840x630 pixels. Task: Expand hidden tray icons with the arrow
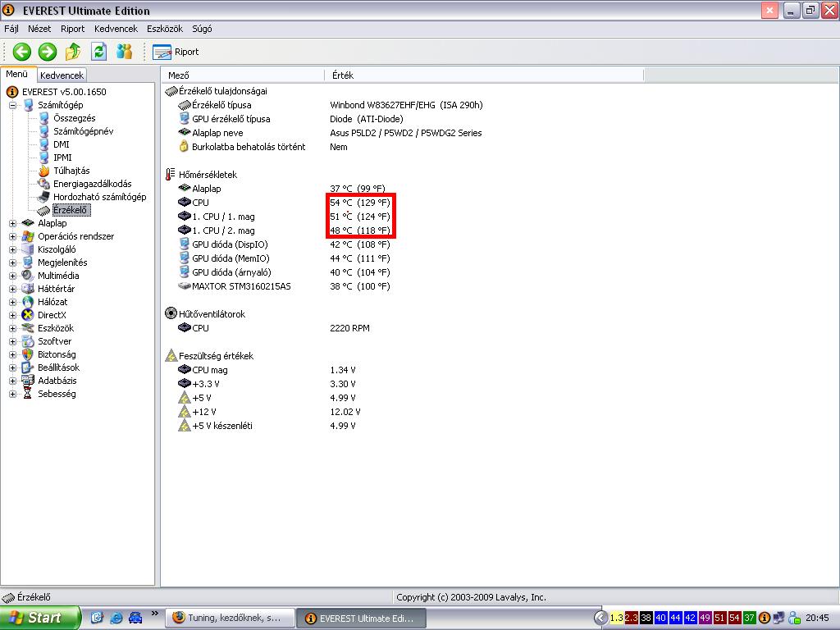click(600, 618)
